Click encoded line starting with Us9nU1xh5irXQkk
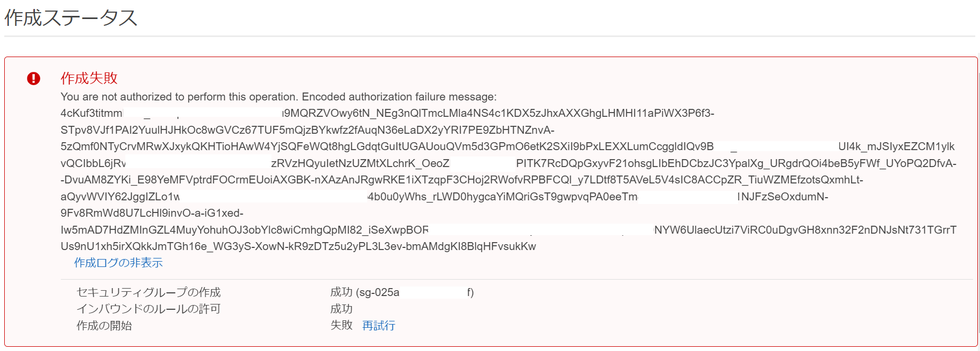This screenshot has height=351, width=980. point(298,246)
